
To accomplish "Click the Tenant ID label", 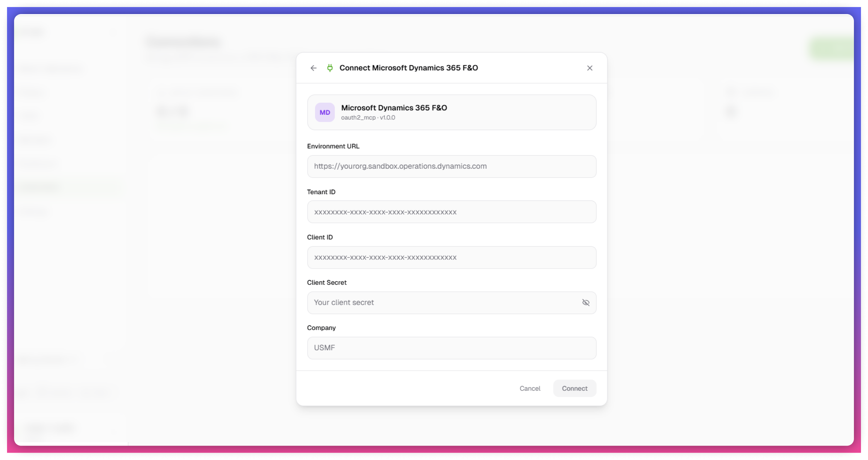I will coord(321,192).
